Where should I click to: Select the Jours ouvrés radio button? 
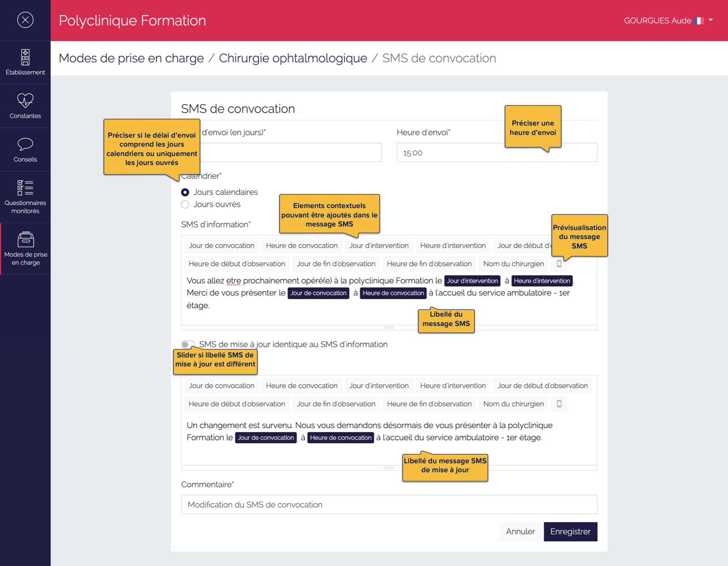coord(185,205)
